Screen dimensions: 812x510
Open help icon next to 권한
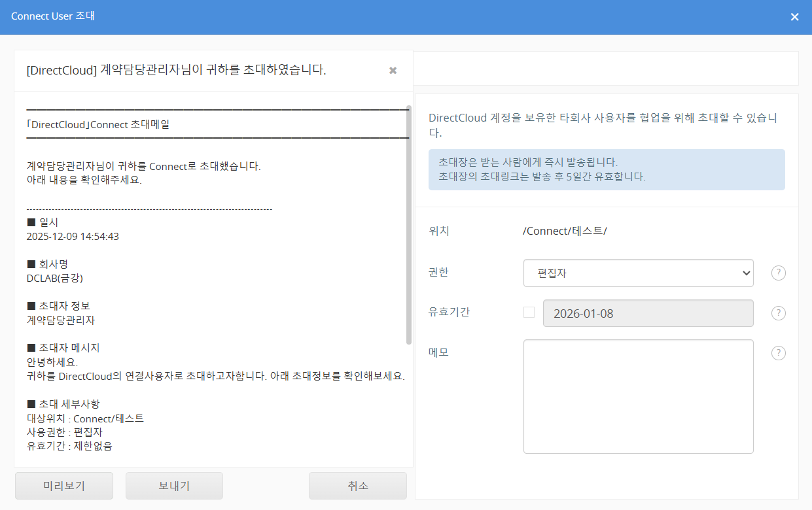(778, 273)
